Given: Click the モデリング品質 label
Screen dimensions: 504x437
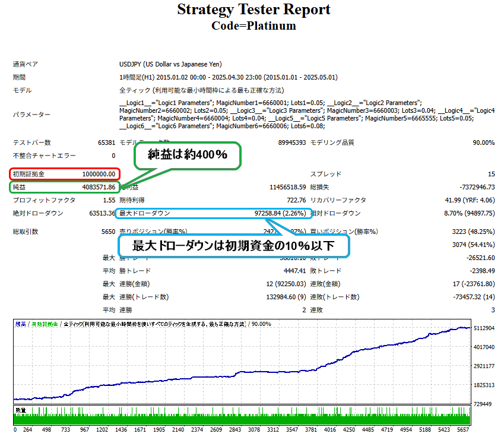Looking at the screenshot, I should click(x=332, y=142).
